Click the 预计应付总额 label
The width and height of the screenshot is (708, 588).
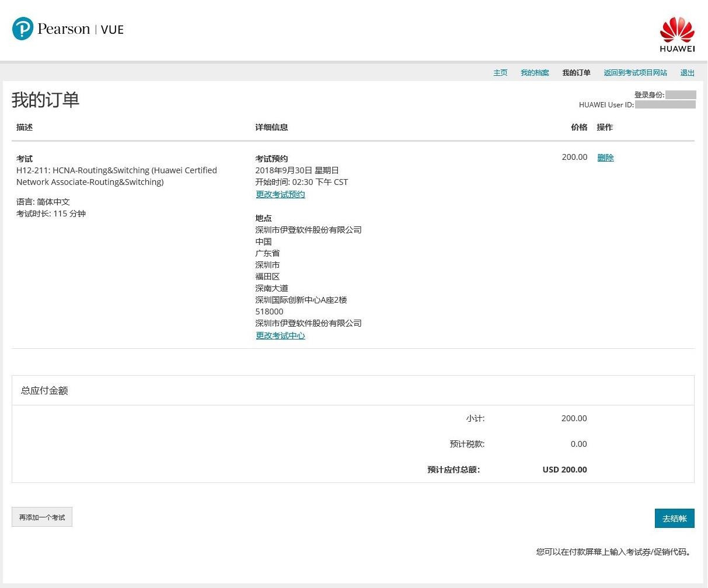pyautogui.click(x=454, y=470)
